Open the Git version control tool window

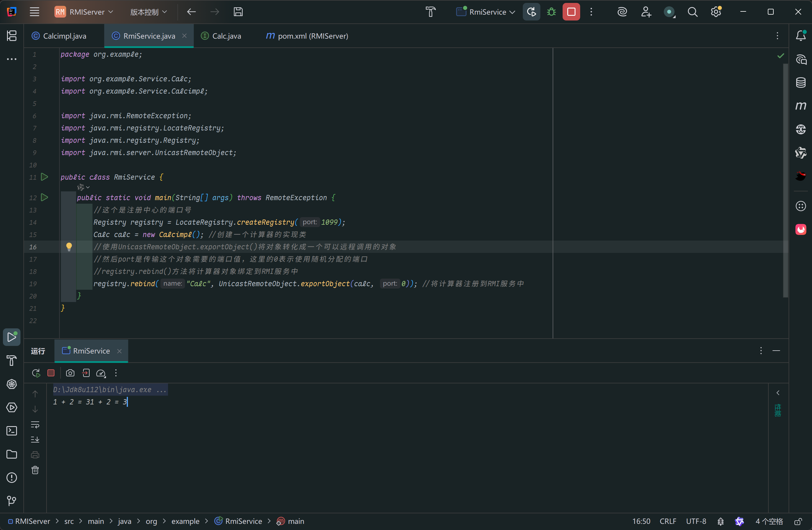12,501
